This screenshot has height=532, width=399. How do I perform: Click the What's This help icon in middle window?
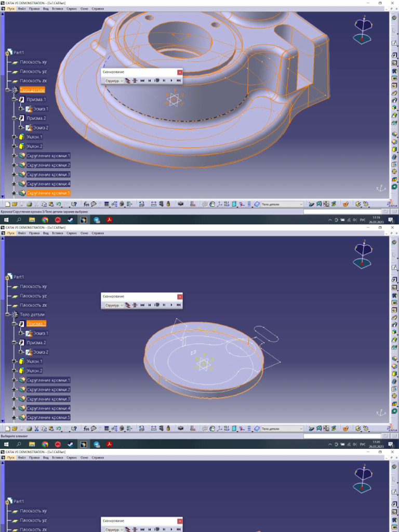pyautogui.click(x=74, y=429)
